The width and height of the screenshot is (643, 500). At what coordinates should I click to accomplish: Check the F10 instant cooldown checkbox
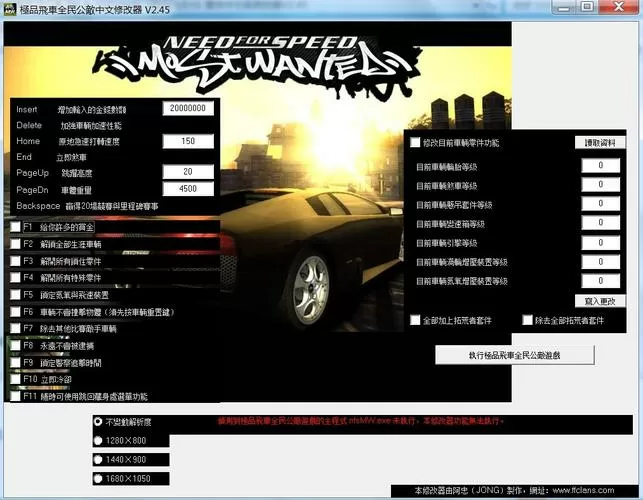[16, 379]
